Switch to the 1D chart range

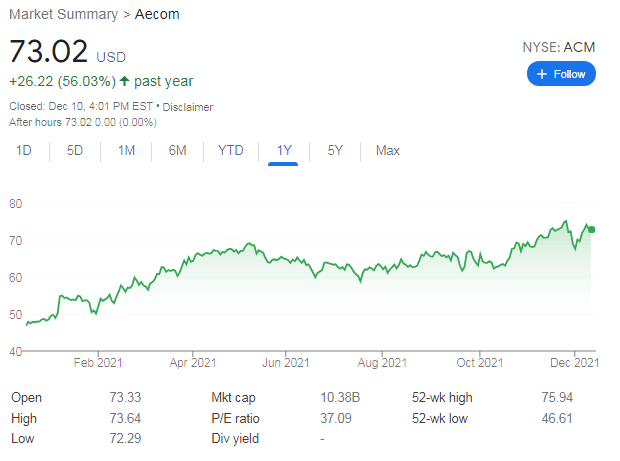click(x=24, y=151)
